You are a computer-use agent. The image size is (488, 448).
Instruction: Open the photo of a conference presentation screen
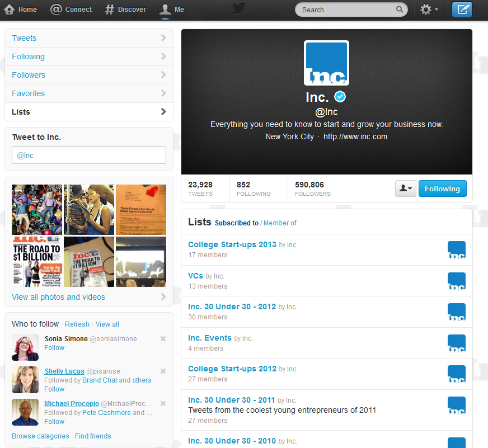tap(141, 262)
